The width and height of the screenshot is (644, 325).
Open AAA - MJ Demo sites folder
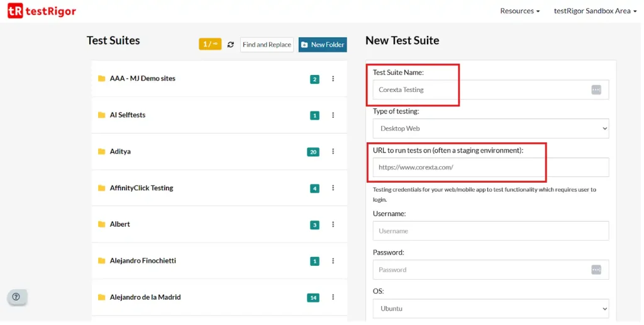(142, 78)
